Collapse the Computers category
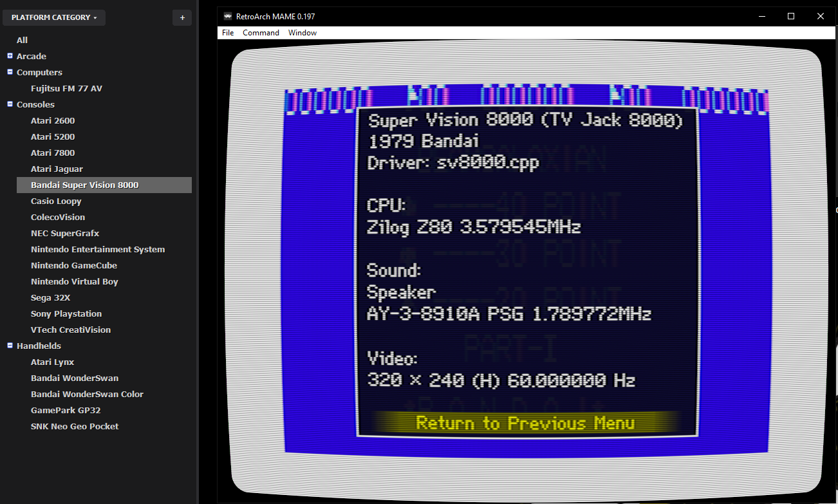Screen dimensions: 838x504 point(10,72)
